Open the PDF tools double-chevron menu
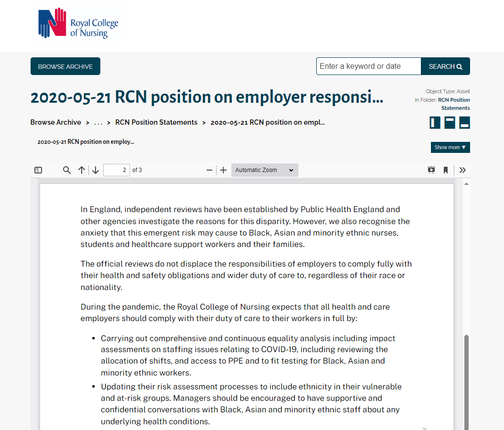The image size is (504, 430). pyautogui.click(x=462, y=170)
